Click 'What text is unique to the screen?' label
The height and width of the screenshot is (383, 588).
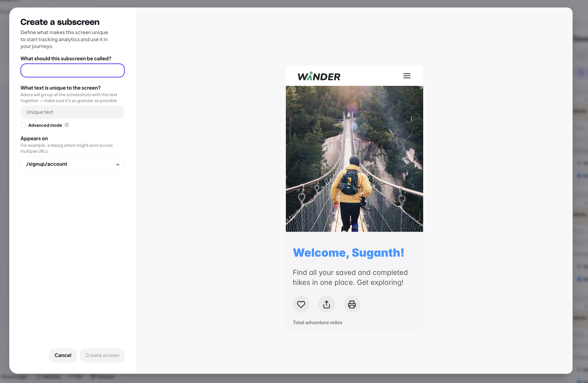tap(61, 88)
